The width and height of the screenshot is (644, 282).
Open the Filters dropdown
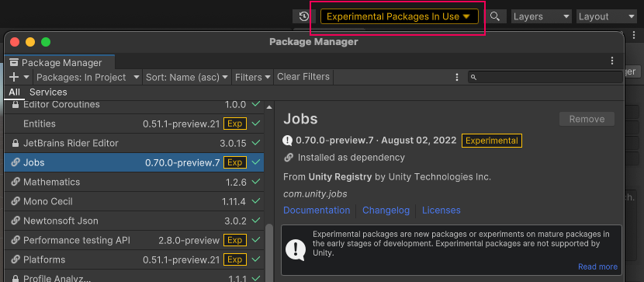(253, 77)
